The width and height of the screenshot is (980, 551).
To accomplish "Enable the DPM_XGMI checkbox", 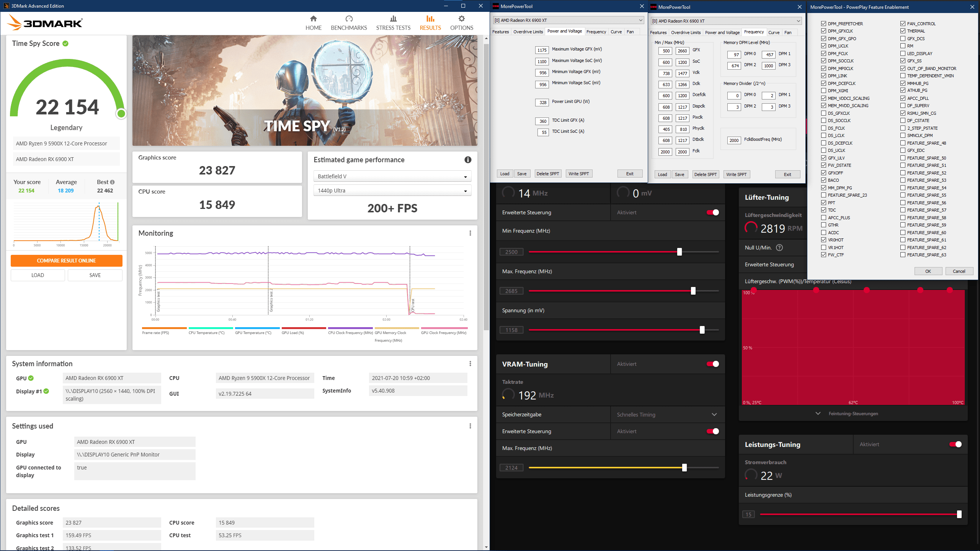I will [x=823, y=91].
